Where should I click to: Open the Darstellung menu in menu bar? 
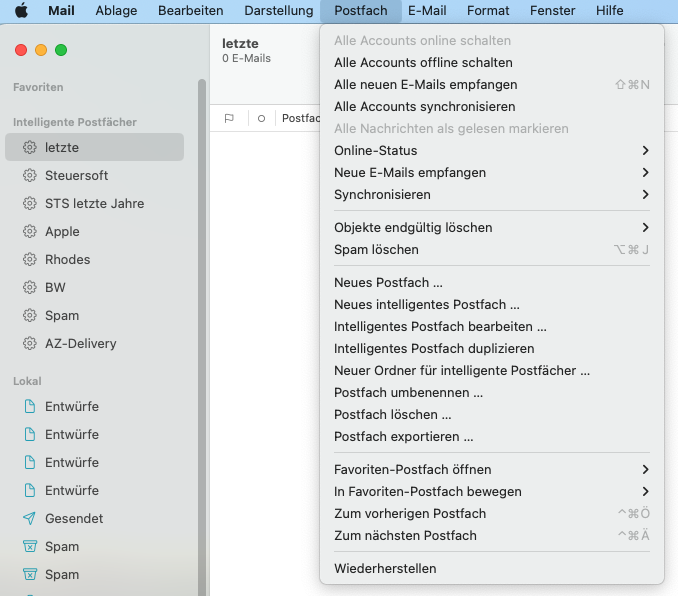(x=277, y=11)
